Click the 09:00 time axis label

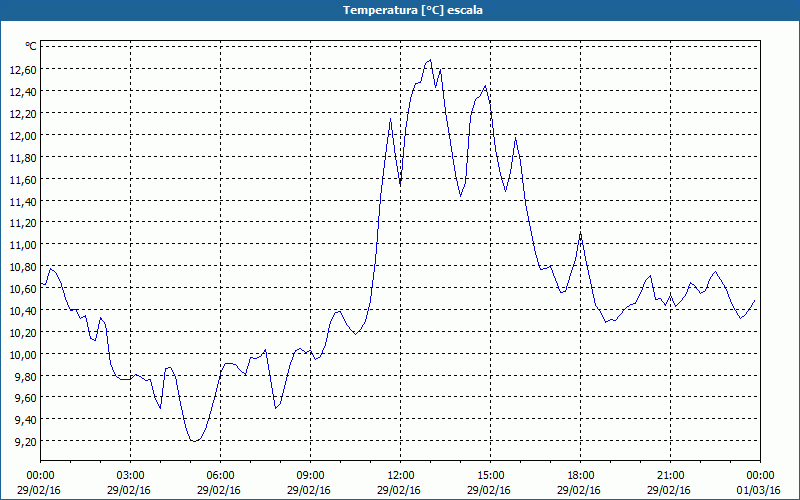click(310, 476)
